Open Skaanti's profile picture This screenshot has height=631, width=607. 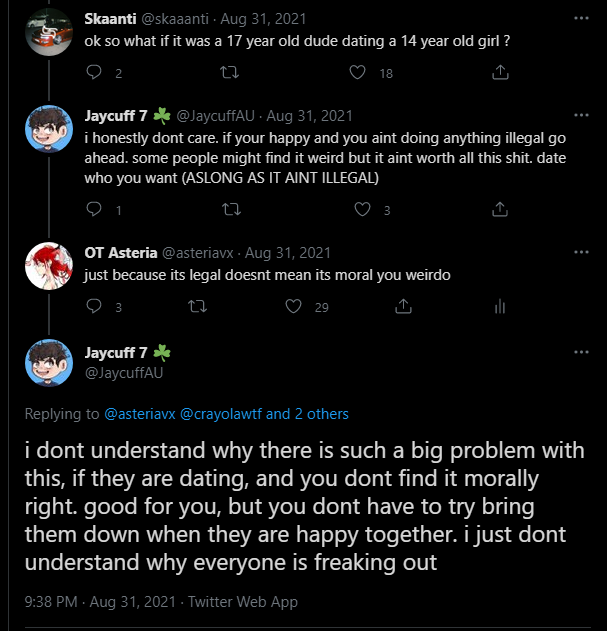click(47, 33)
